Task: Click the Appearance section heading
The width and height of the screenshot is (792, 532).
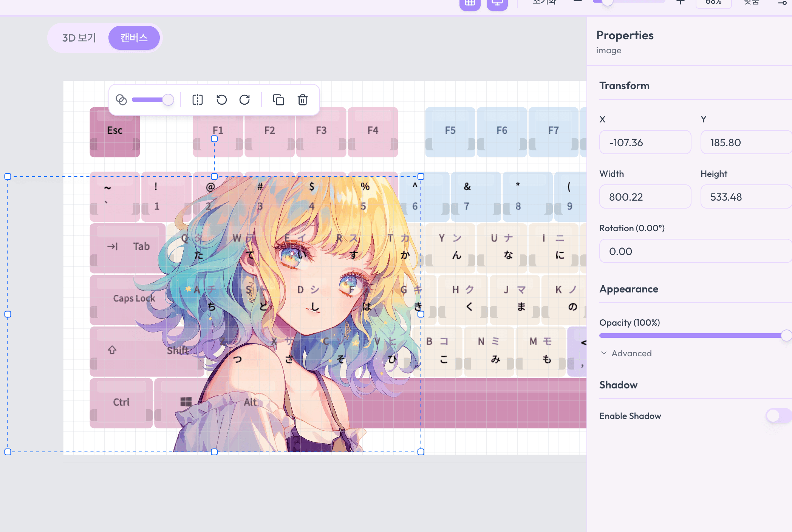Action: (629, 289)
